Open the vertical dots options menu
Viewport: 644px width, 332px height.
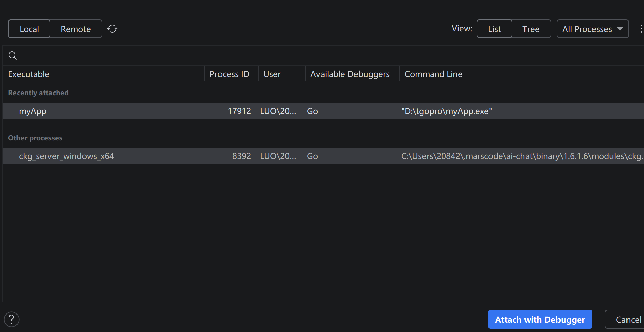pyautogui.click(x=641, y=29)
